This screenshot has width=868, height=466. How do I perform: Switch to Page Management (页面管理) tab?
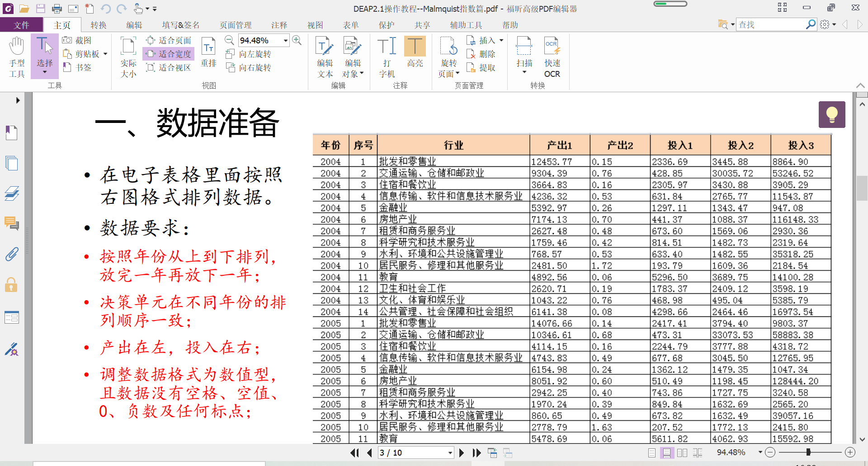tap(236, 25)
